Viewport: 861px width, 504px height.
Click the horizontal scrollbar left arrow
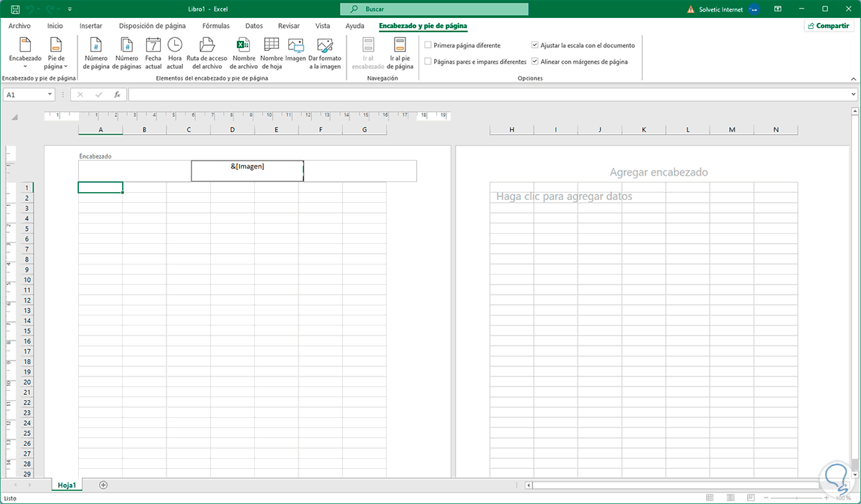coord(530,485)
